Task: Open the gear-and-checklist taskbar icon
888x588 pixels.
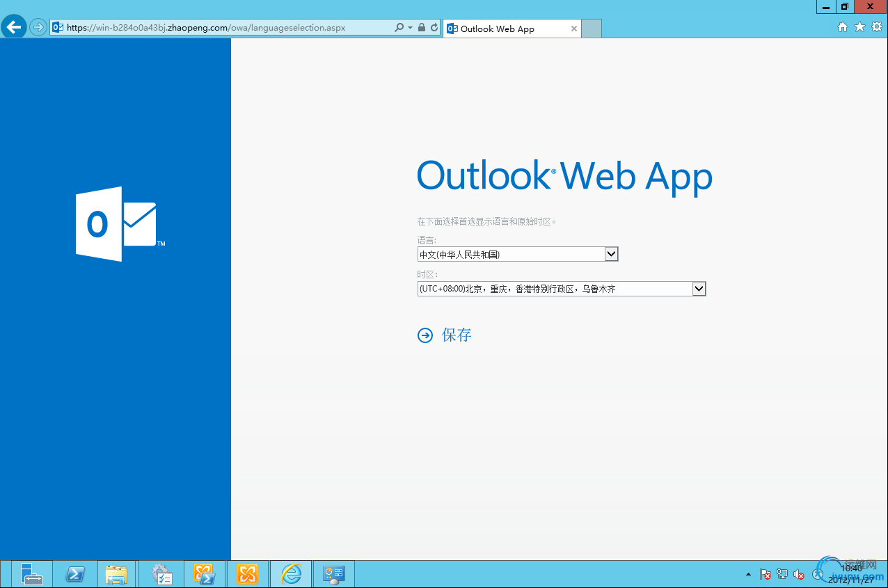Action: pos(161,574)
